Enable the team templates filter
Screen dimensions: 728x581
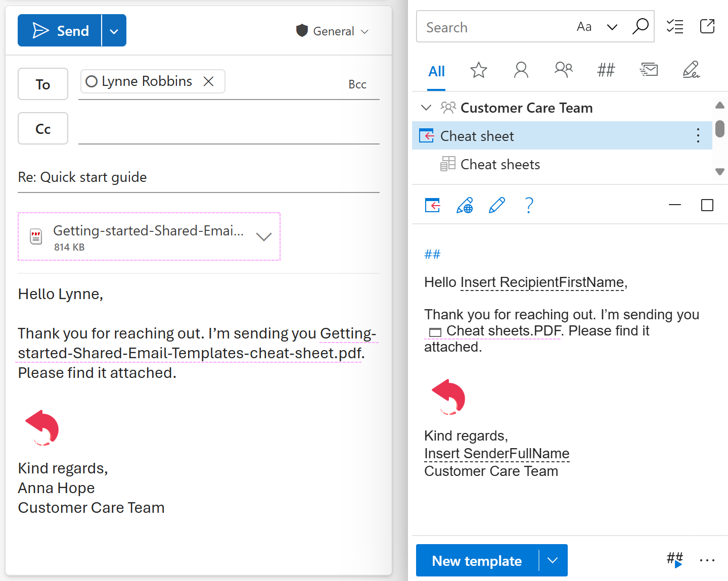[563, 70]
